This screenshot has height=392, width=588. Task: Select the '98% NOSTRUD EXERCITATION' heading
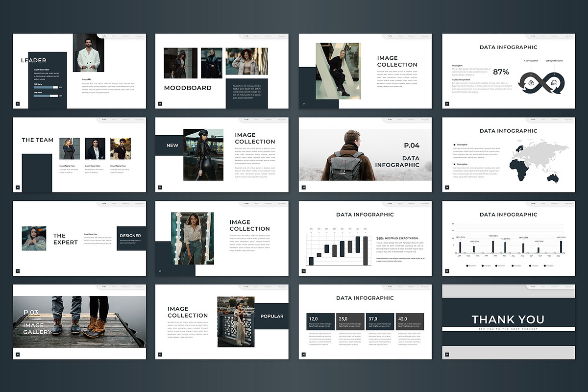[x=397, y=238]
